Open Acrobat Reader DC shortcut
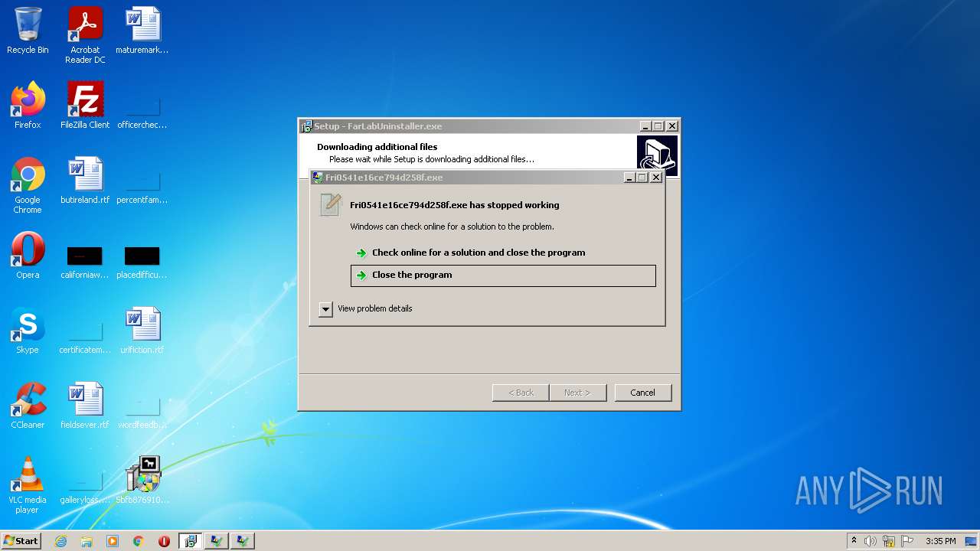This screenshot has width=980, height=551. 85,35
